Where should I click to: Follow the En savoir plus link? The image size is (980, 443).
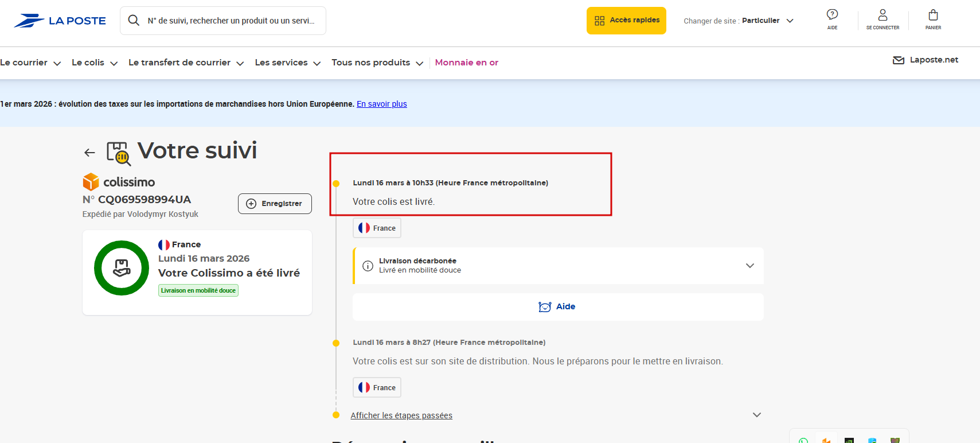tap(382, 104)
